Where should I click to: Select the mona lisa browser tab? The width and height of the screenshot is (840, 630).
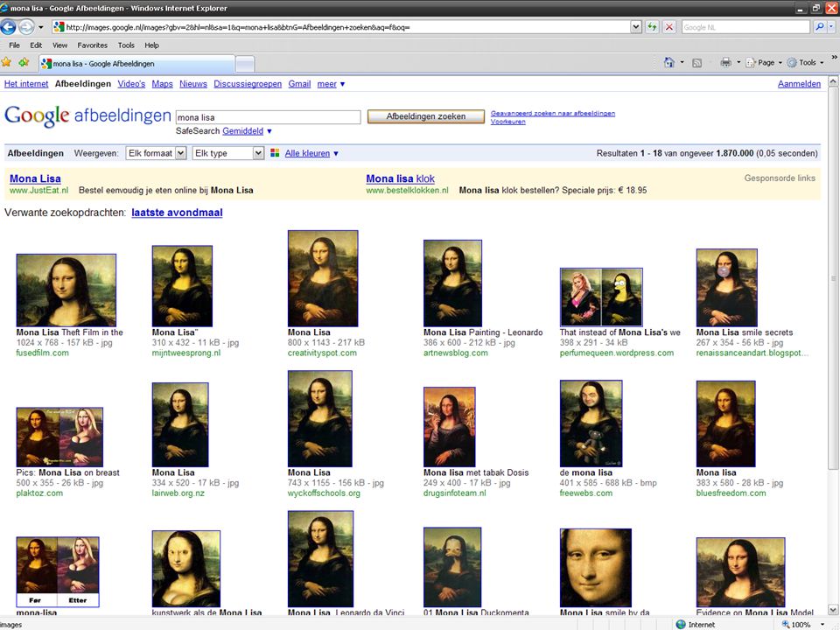(x=137, y=64)
